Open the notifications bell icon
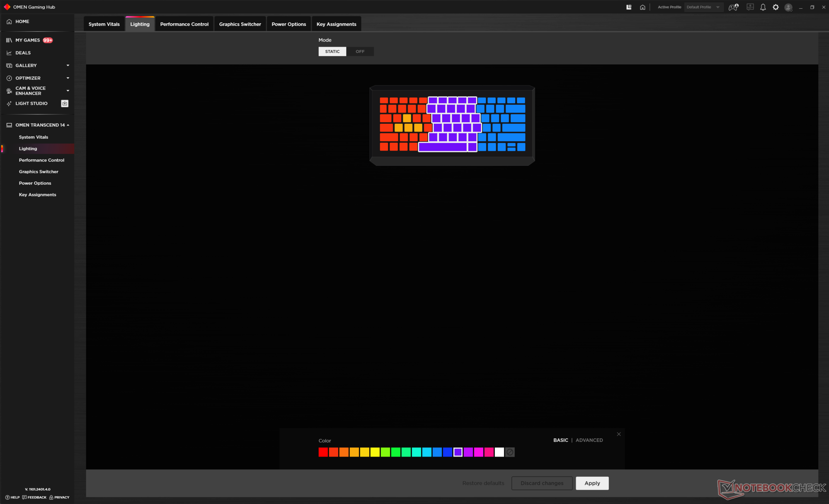The height and width of the screenshot is (504, 829). coord(763,7)
